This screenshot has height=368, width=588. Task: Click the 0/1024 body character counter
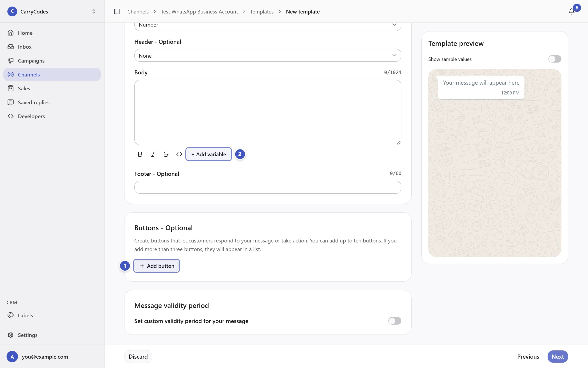click(x=393, y=72)
